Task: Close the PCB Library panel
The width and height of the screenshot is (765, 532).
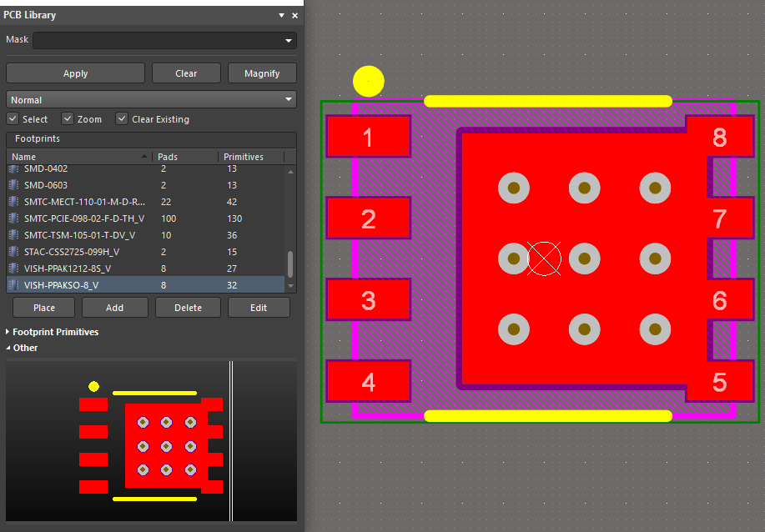Action: [294, 16]
